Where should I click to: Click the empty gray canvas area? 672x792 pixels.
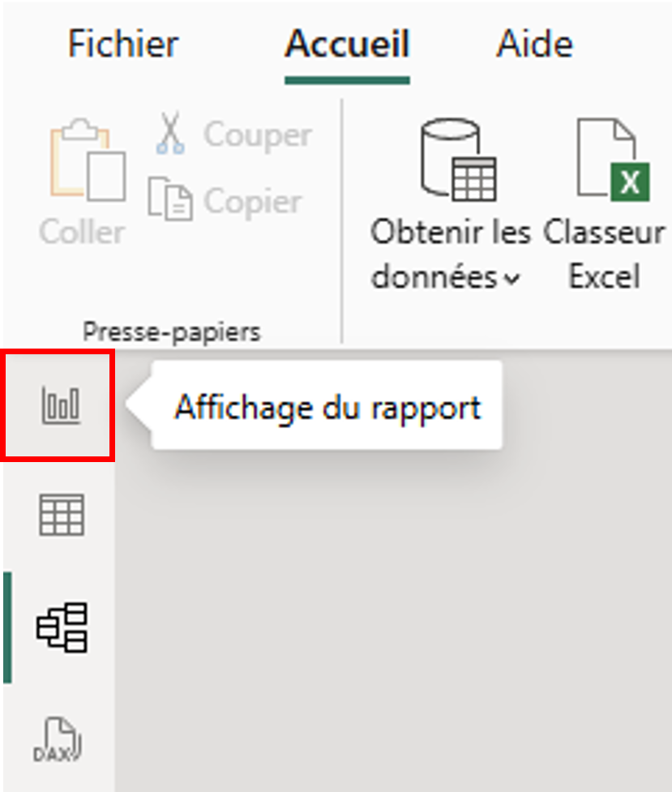coord(389,616)
